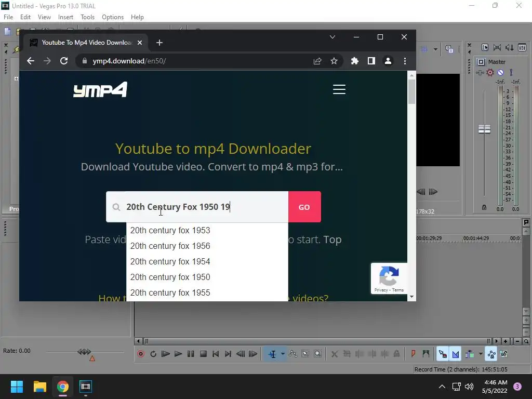Toggle Lock Envelopes to Events button
Image resolution: width=532 pixels, height=399 pixels.
click(491, 354)
